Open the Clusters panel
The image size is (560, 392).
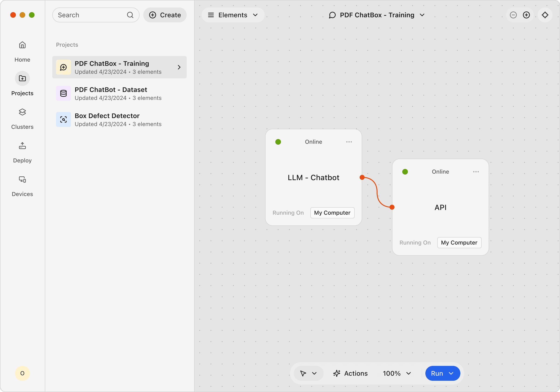pos(22,112)
